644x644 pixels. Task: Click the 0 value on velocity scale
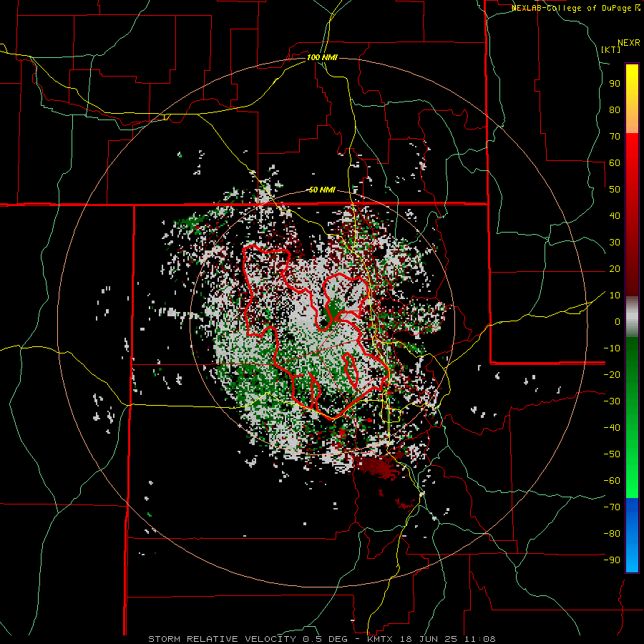point(618,322)
